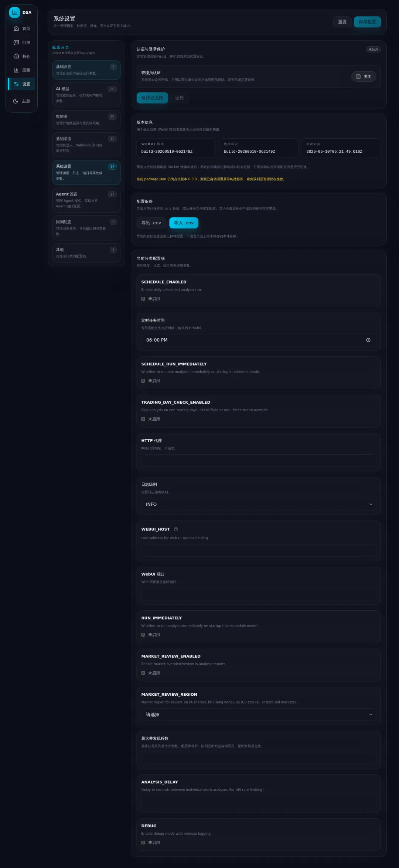
Task: Enable the SCHEDULE_ENABLED checkbox
Action: 143,299
